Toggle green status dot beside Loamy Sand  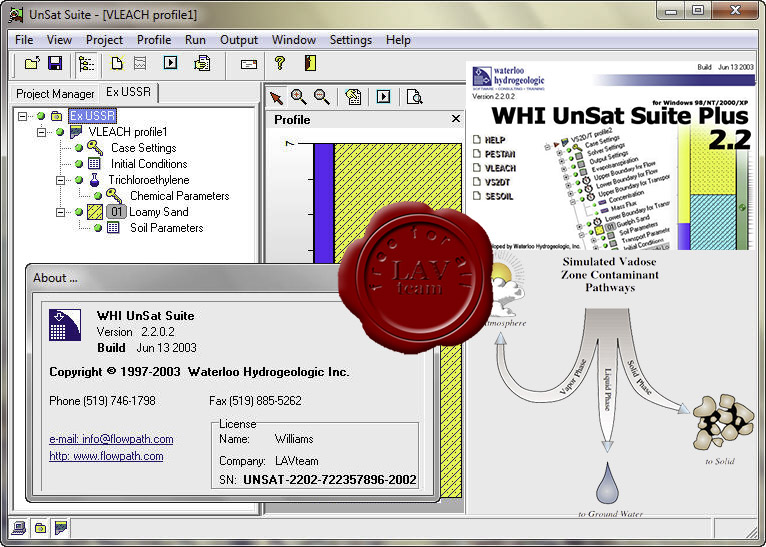tap(79, 212)
